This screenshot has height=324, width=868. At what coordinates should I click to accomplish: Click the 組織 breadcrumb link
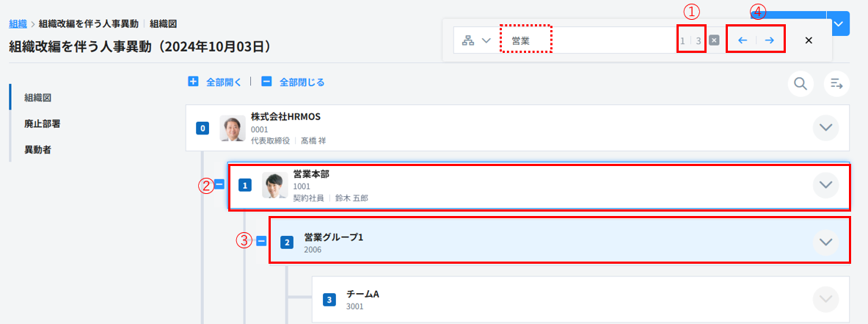click(18, 24)
